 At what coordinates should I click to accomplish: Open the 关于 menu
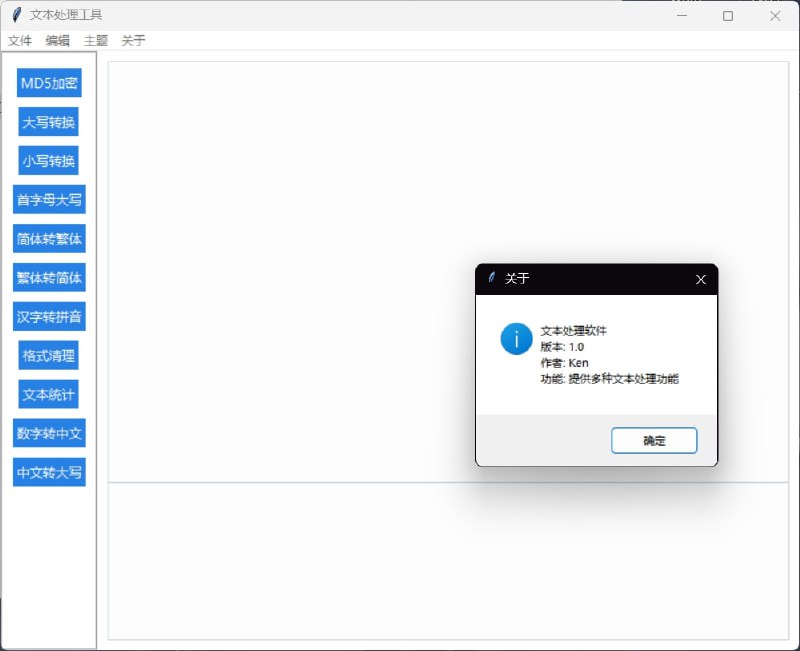point(133,40)
